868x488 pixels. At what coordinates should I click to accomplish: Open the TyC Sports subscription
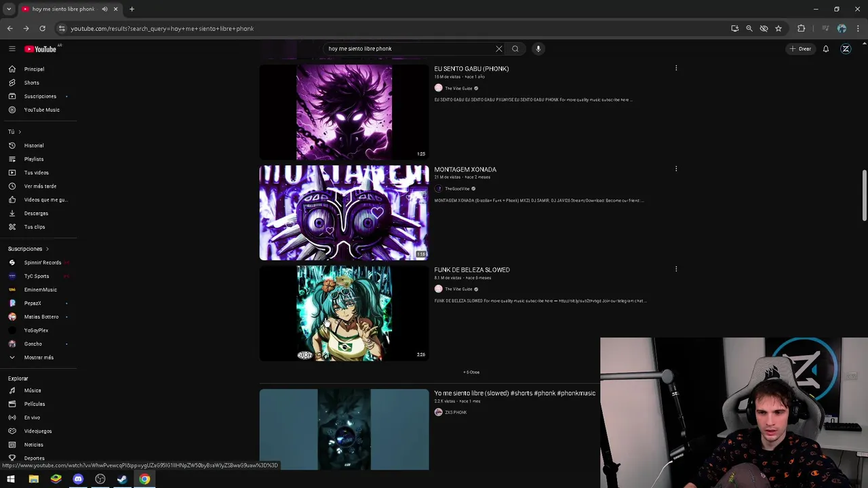(x=38, y=276)
